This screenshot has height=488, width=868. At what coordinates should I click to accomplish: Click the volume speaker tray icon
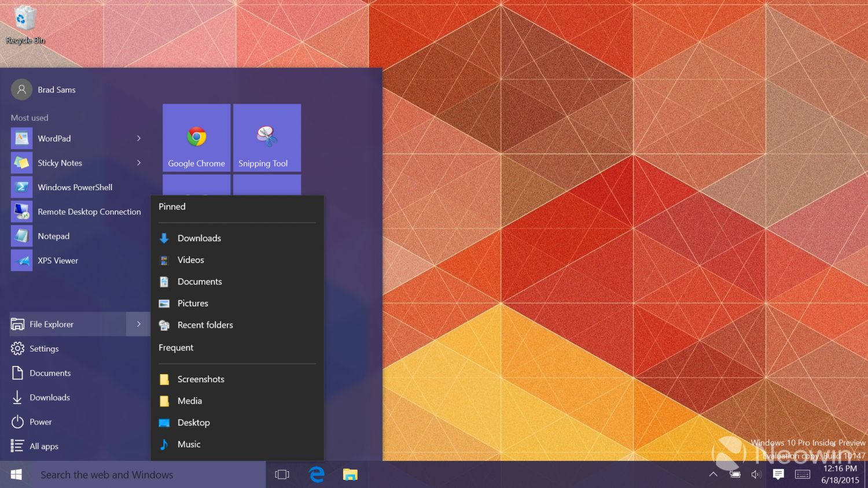tap(756, 475)
